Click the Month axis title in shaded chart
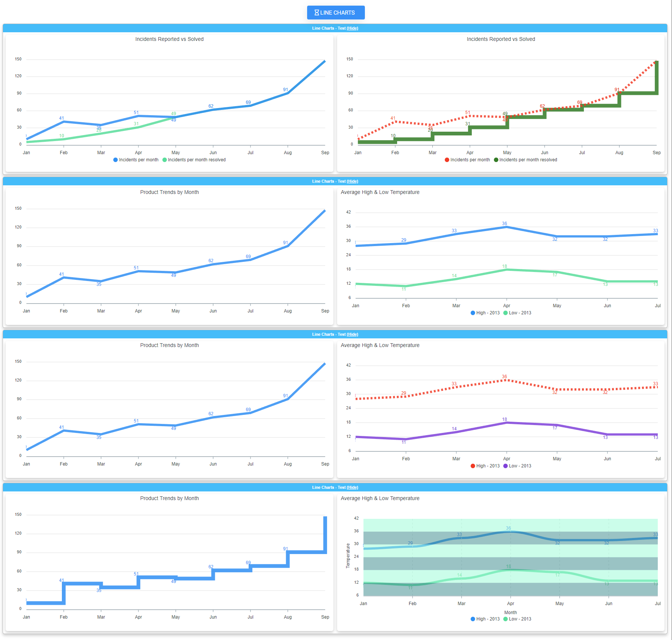The height and width of the screenshot is (640, 672). pyautogui.click(x=510, y=613)
